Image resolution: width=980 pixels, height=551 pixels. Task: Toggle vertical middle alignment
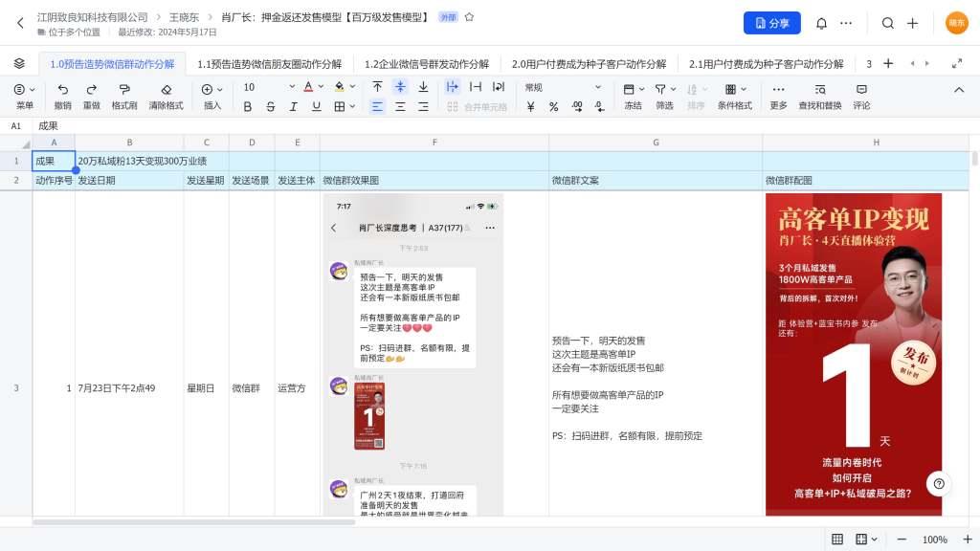click(400, 87)
